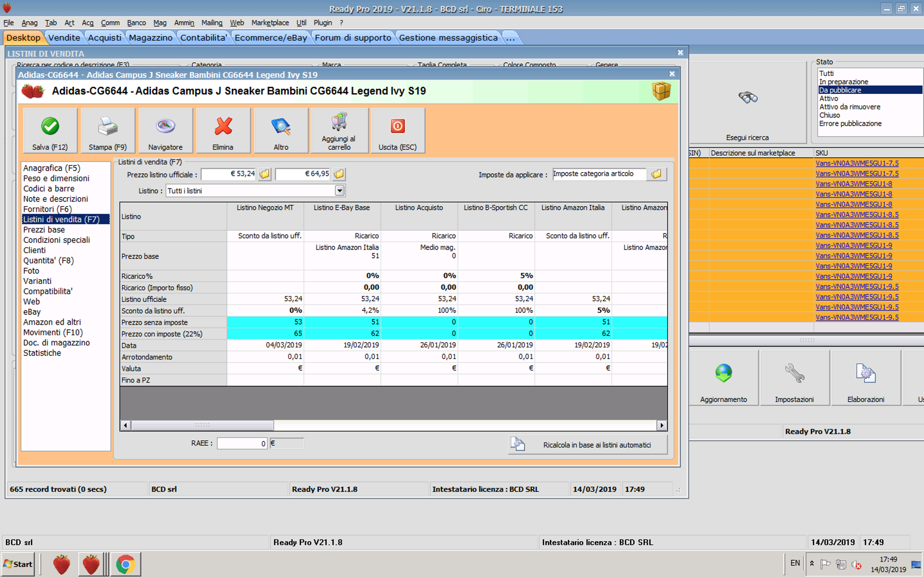Click the network tray icon
924x578 pixels.
point(841,564)
